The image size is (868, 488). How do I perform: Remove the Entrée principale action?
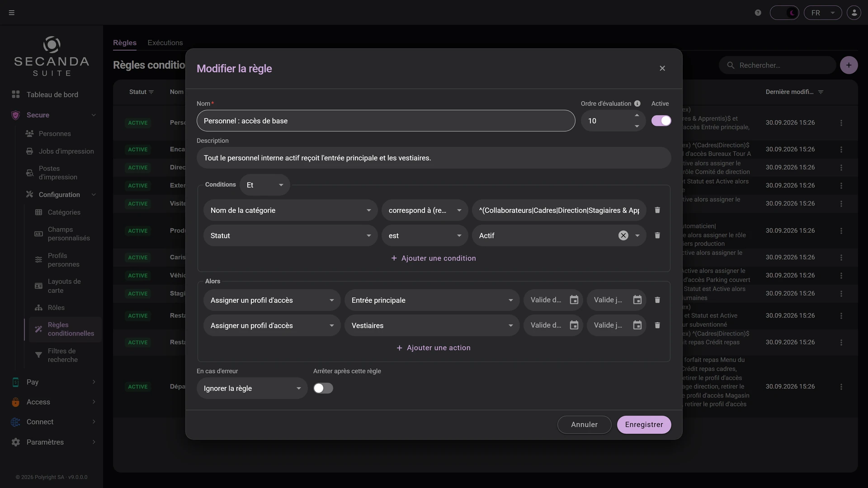657,300
